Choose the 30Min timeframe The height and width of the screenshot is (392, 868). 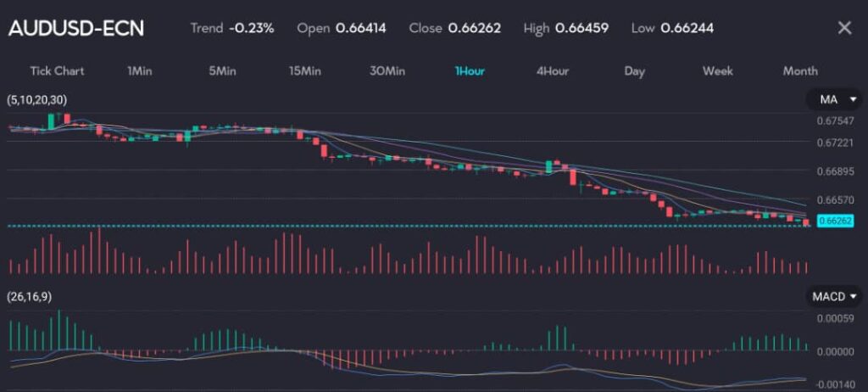[387, 71]
